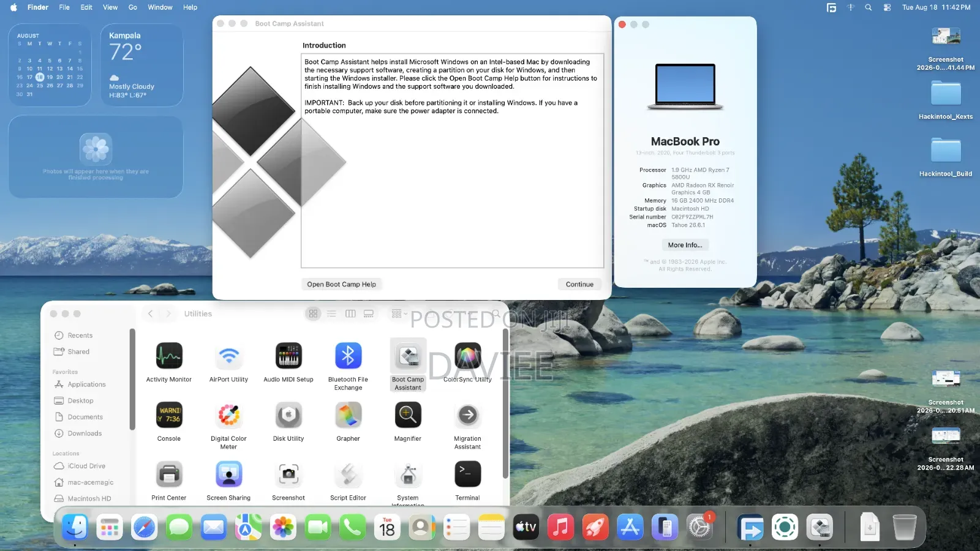The height and width of the screenshot is (551, 980).
Task: Click the Open Boot Camp Help button
Action: point(342,284)
